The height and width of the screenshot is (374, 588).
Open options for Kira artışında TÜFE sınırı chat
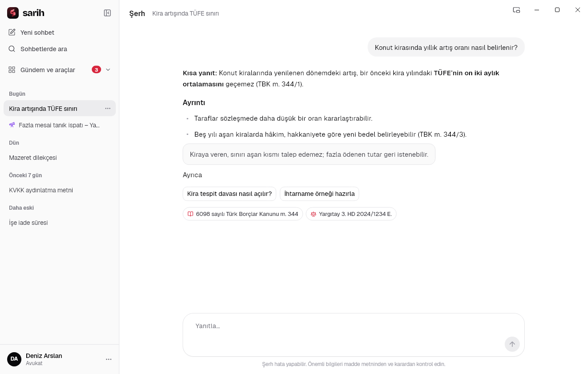tap(108, 109)
